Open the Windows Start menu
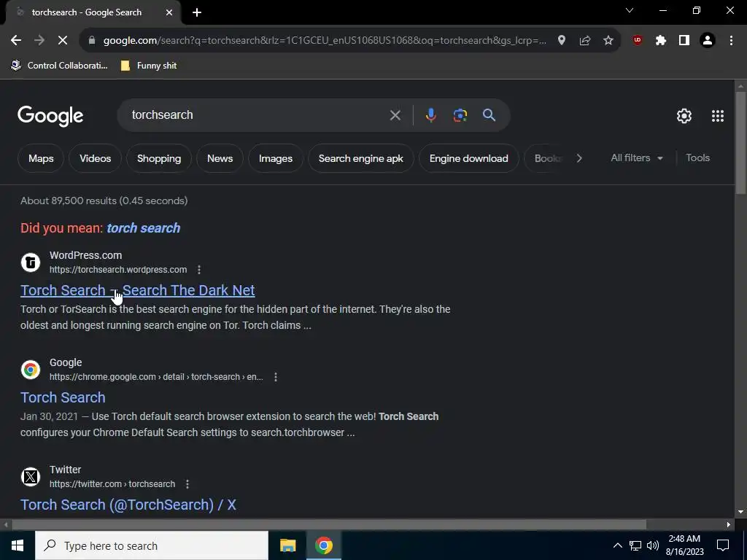 18,545
